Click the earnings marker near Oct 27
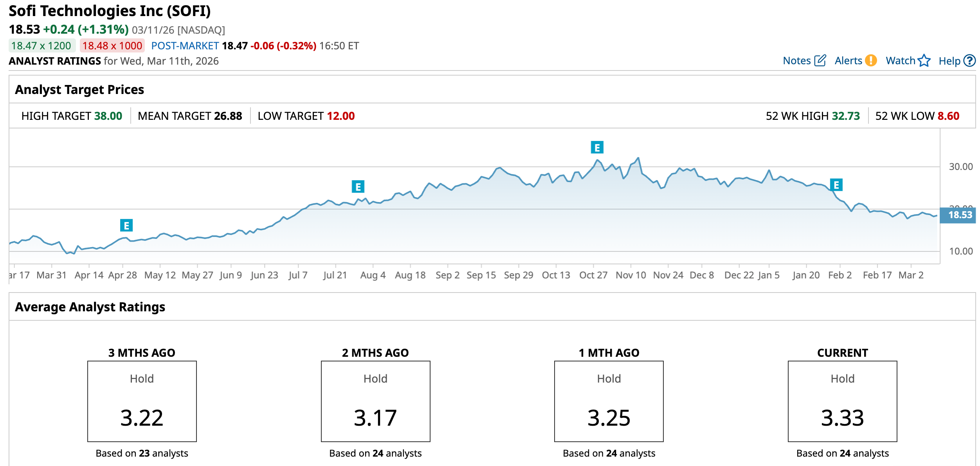The height and width of the screenshot is (466, 980). click(x=597, y=148)
